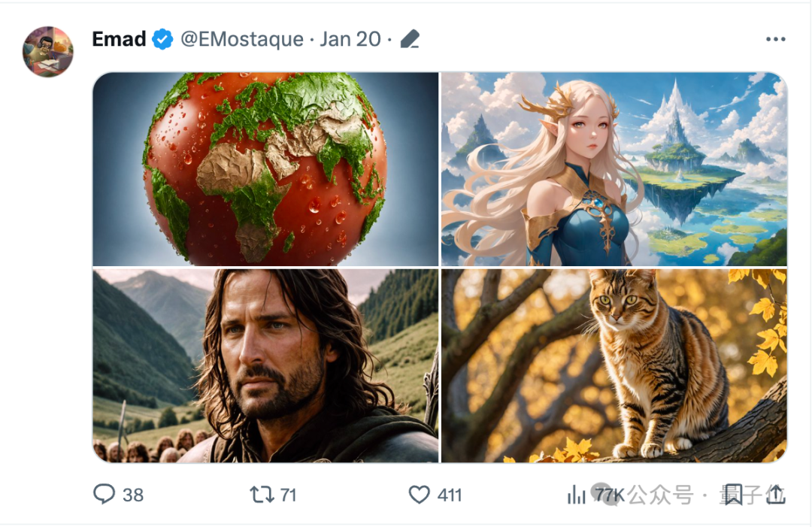Like the post with the heart icon
This screenshot has height=527, width=812.
click(x=419, y=494)
